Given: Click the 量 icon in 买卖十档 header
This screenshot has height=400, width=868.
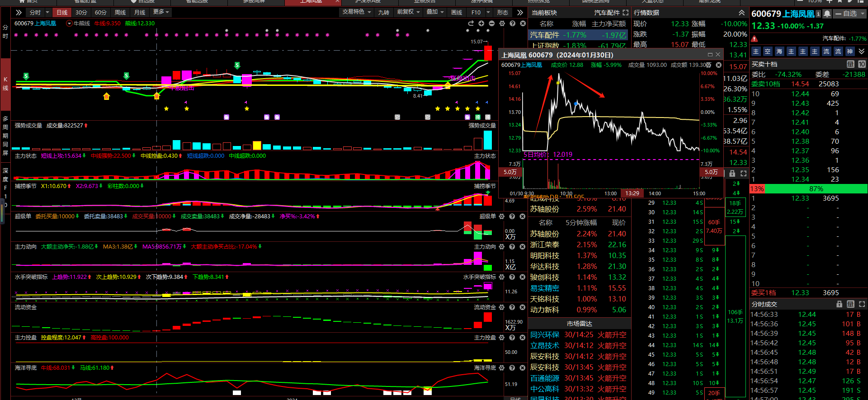Looking at the screenshot, I should [850, 64].
